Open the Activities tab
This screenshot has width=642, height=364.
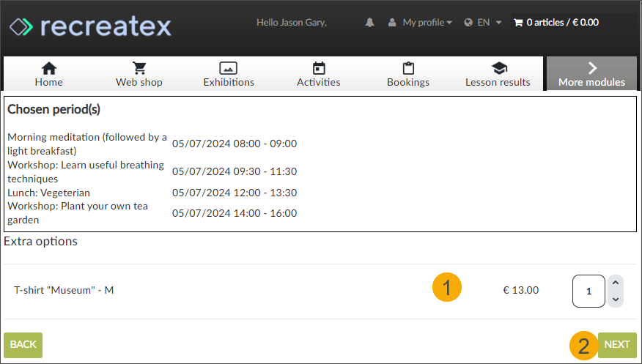click(x=319, y=74)
